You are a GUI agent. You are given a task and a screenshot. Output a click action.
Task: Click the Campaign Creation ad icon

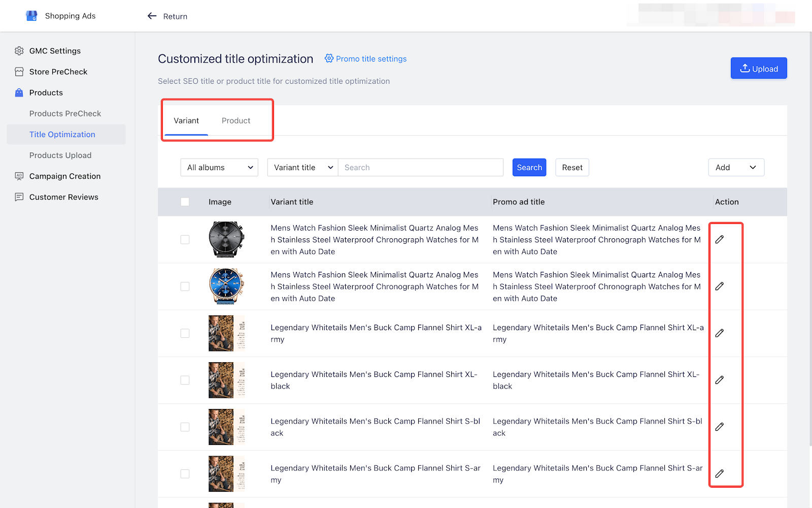(x=19, y=176)
